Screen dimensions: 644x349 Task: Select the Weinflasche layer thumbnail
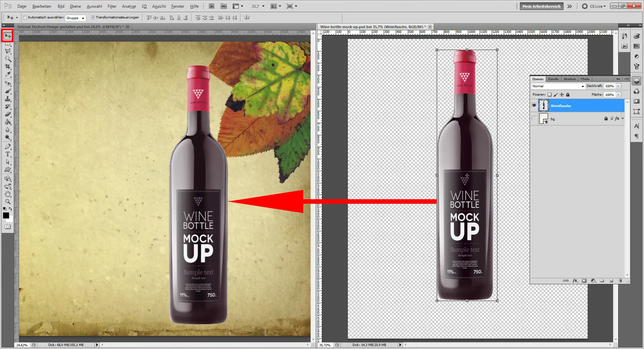[x=544, y=106]
